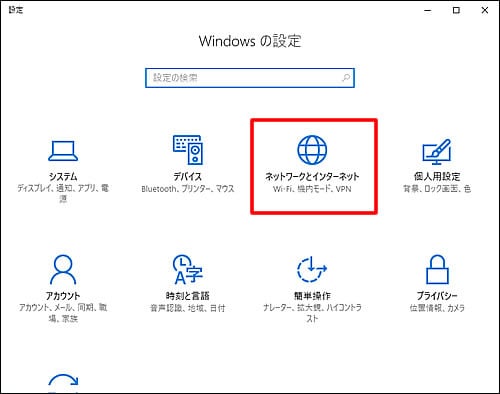Click the 'アカウント、メール、同期、職場、家族' description

tap(63, 313)
